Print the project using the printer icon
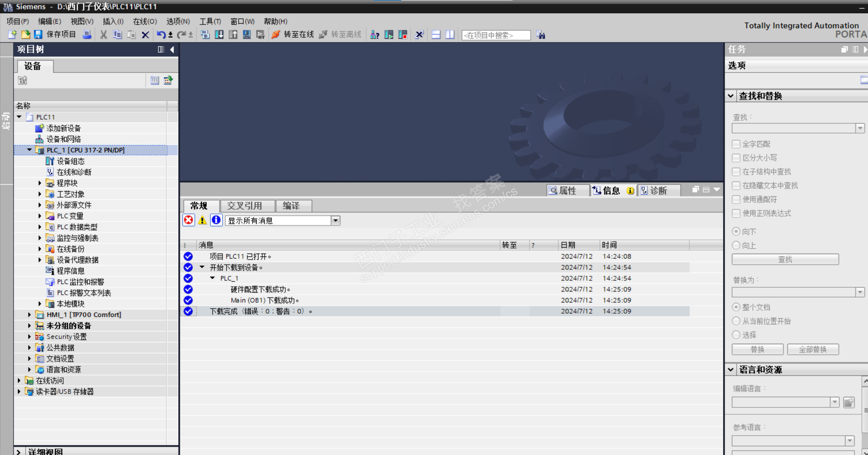Screen dimensions: 868x455 87,35
